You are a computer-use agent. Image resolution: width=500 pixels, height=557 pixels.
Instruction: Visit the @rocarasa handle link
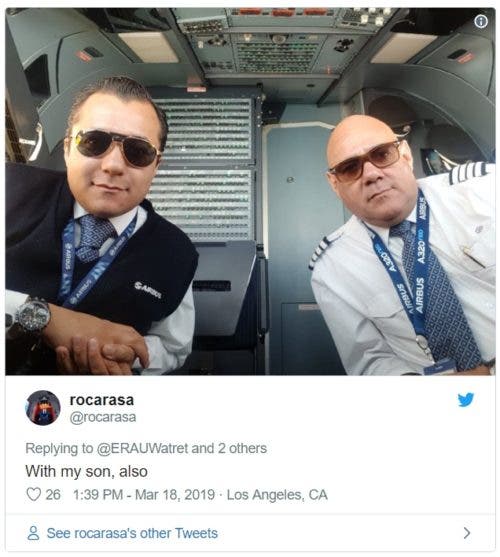pyautogui.click(x=103, y=417)
